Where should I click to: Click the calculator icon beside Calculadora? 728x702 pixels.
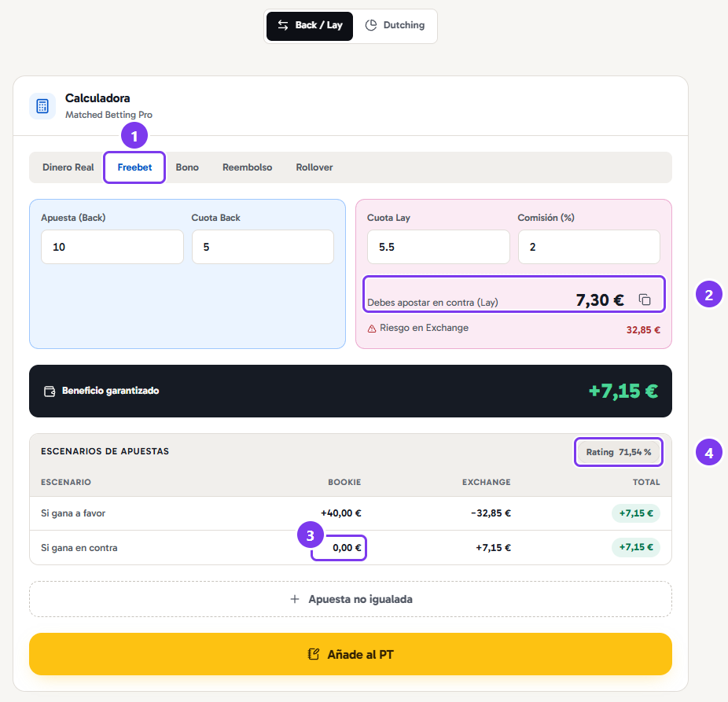click(x=42, y=106)
